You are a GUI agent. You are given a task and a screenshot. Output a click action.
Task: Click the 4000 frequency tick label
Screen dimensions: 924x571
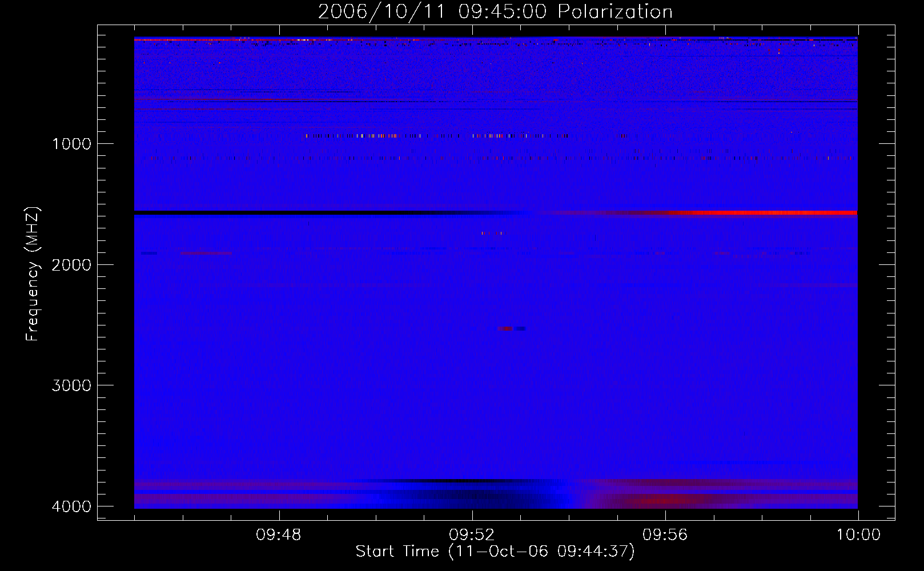[71, 506]
